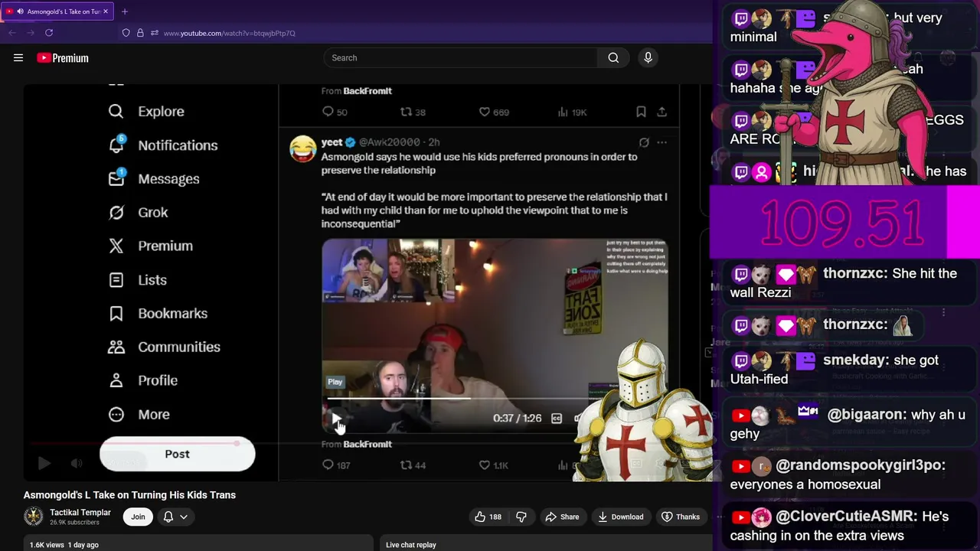Activate voice search microphone
Viewport: 980px width, 551px height.
[648, 57]
